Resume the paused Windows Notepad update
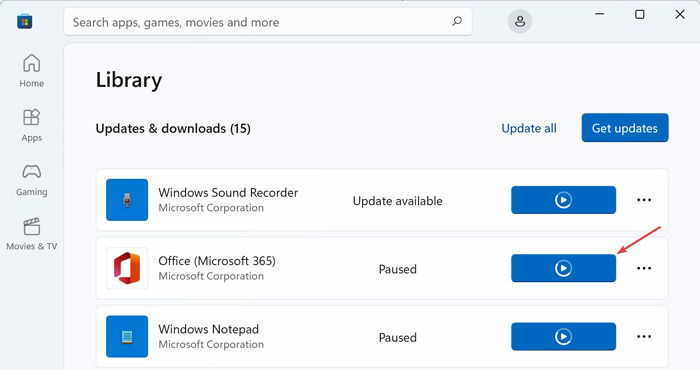700x370 pixels. (563, 337)
